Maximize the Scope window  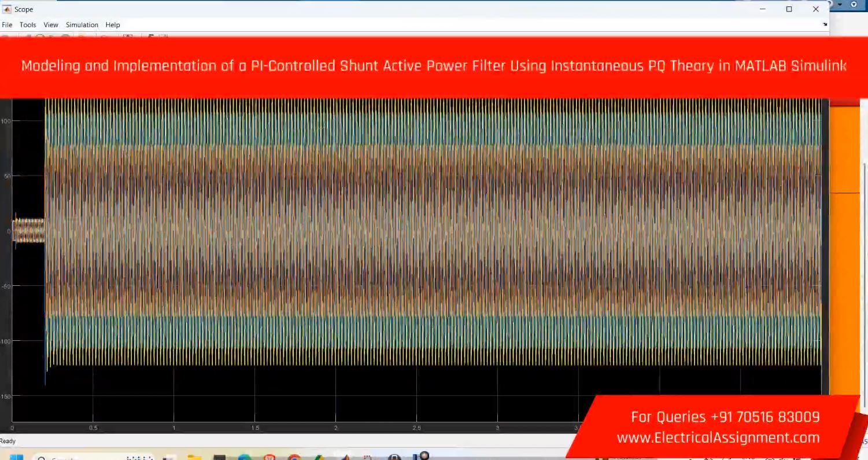pos(789,9)
